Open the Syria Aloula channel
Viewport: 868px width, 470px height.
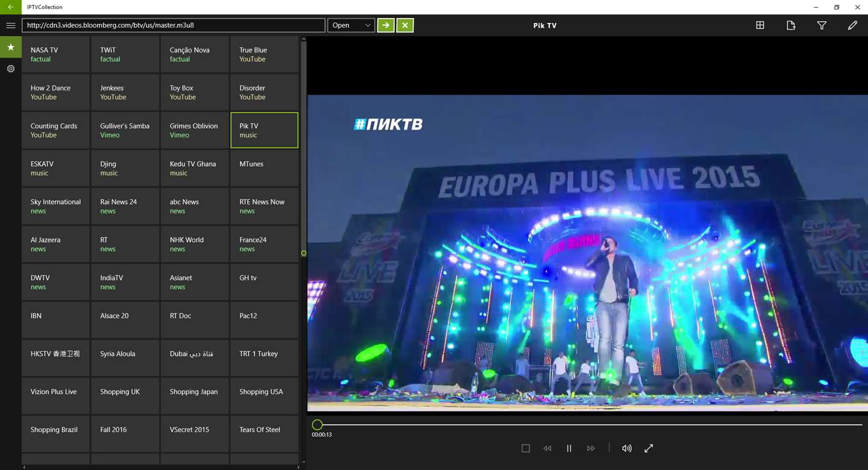[x=125, y=358]
